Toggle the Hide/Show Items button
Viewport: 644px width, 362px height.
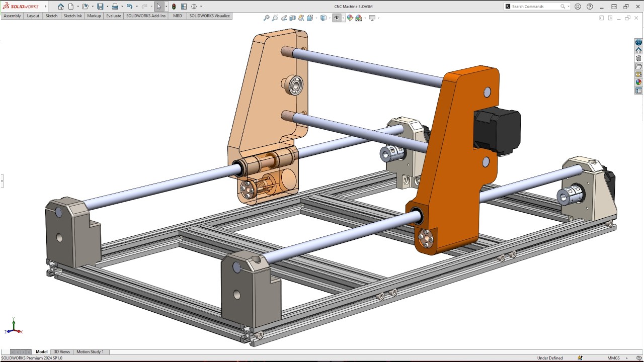[337, 18]
